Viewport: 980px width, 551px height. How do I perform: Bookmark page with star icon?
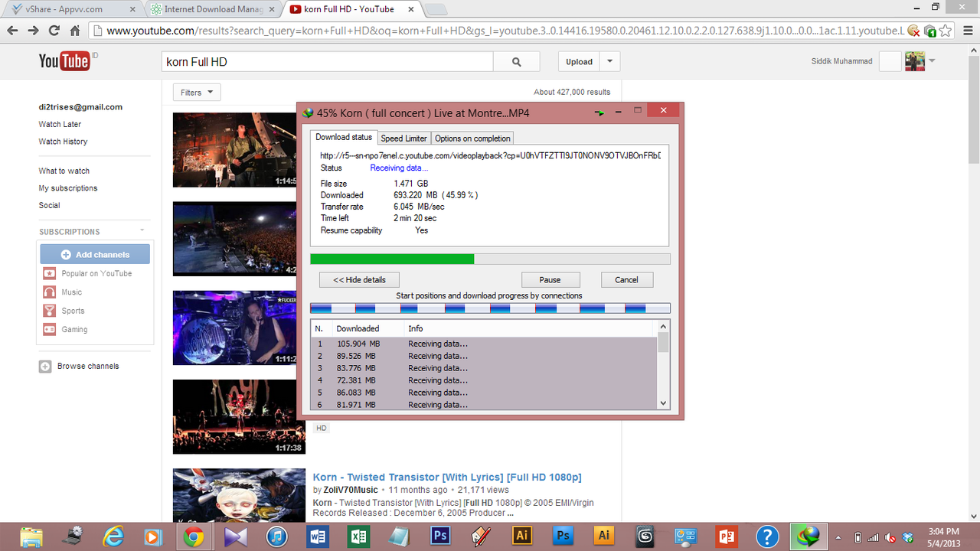[x=946, y=31]
